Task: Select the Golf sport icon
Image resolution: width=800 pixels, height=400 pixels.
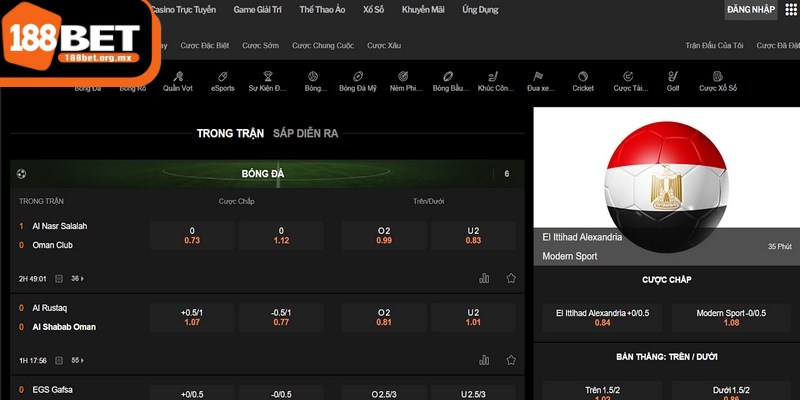Action: (x=672, y=80)
